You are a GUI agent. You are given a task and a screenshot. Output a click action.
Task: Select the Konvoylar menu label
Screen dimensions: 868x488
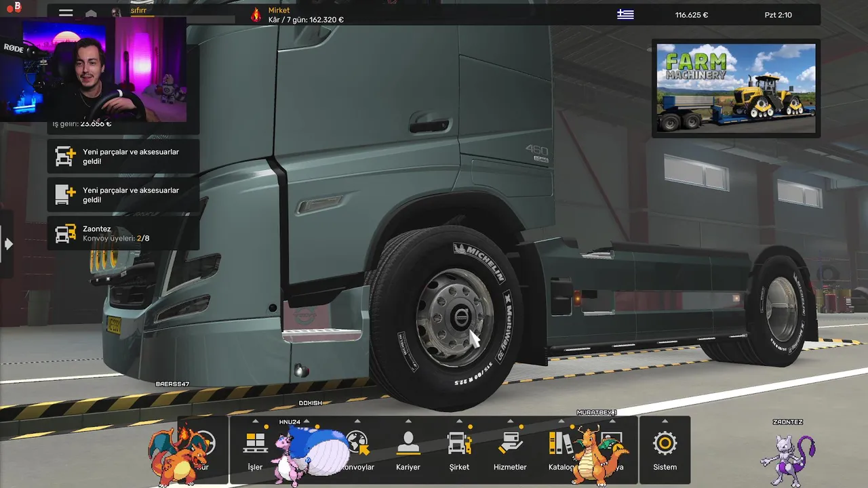coord(357,467)
